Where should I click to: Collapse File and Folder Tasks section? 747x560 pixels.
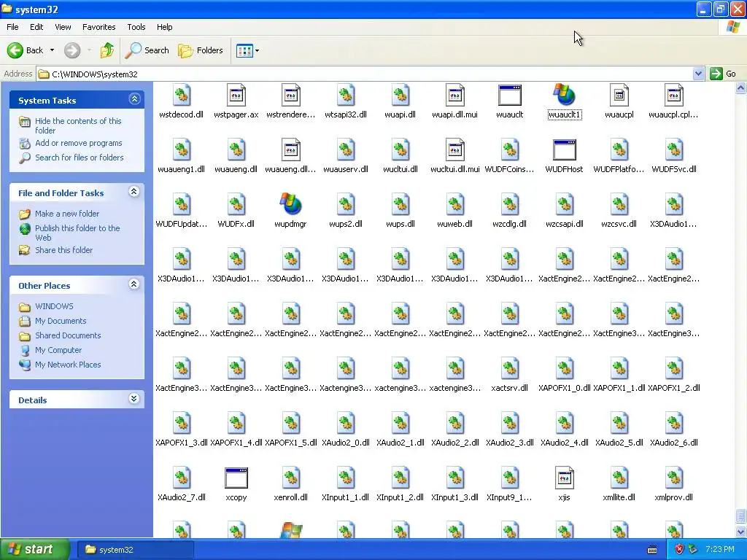[x=134, y=192]
